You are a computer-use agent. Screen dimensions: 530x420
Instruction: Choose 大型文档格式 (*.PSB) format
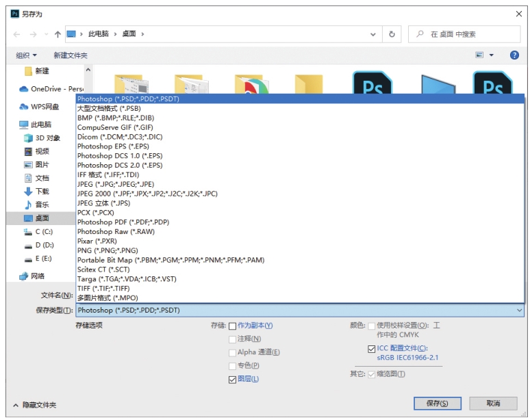300,108
